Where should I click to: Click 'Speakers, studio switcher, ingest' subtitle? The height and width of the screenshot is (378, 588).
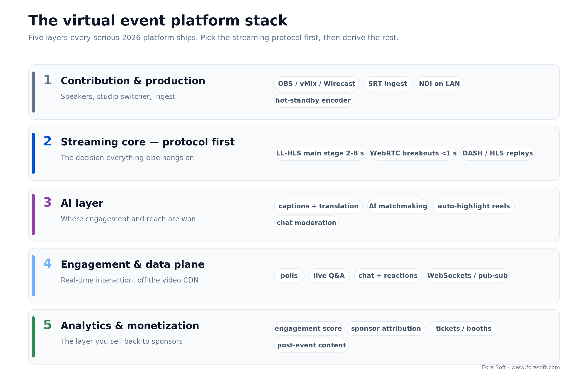click(118, 97)
